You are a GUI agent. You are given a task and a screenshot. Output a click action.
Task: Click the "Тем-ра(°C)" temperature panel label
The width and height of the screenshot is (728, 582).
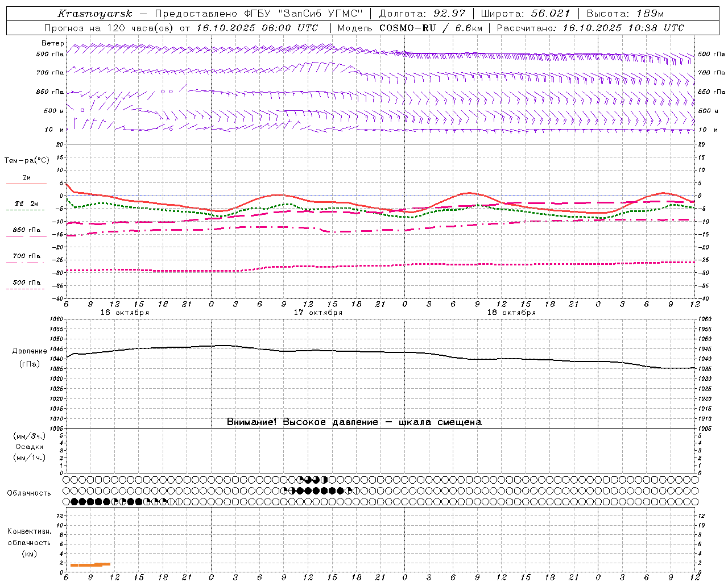(27, 161)
